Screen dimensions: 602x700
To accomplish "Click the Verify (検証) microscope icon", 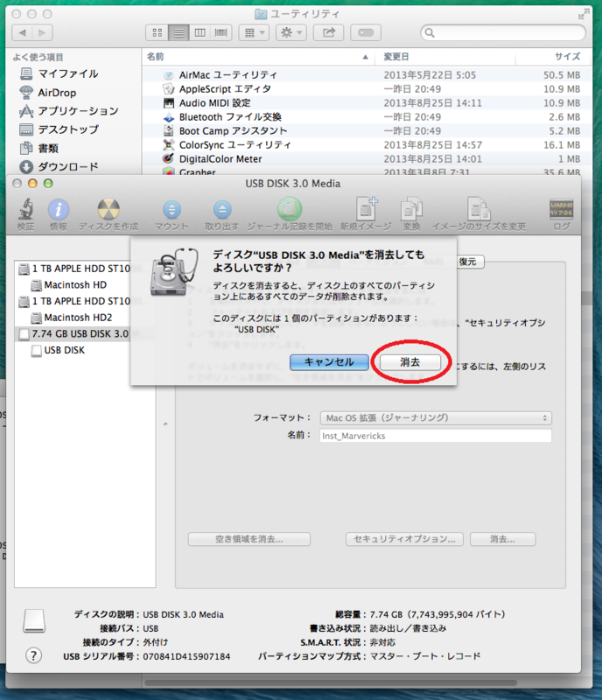I will [26, 209].
